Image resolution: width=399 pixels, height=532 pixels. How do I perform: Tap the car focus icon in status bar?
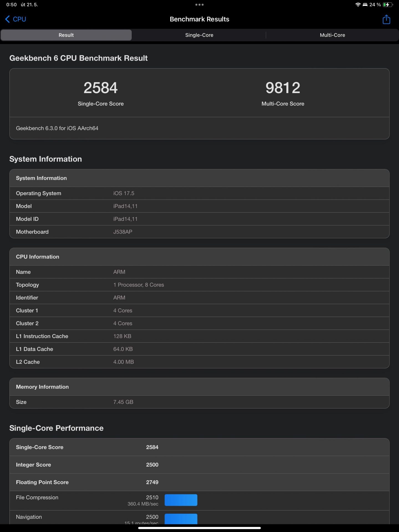(365, 5)
